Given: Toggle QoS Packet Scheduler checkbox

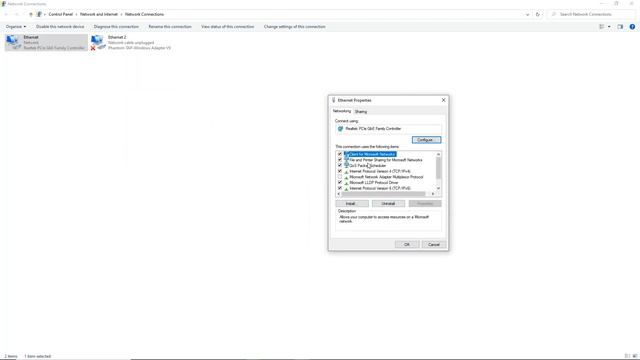Looking at the screenshot, I should pos(340,166).
